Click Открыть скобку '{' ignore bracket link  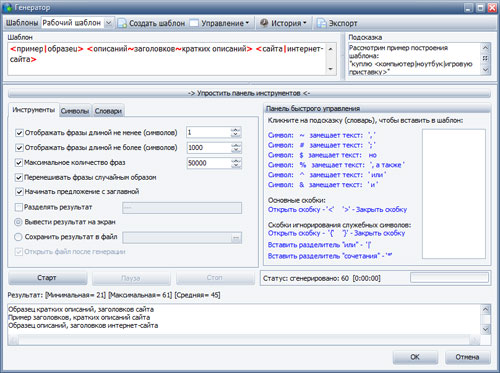click(301, 233)
